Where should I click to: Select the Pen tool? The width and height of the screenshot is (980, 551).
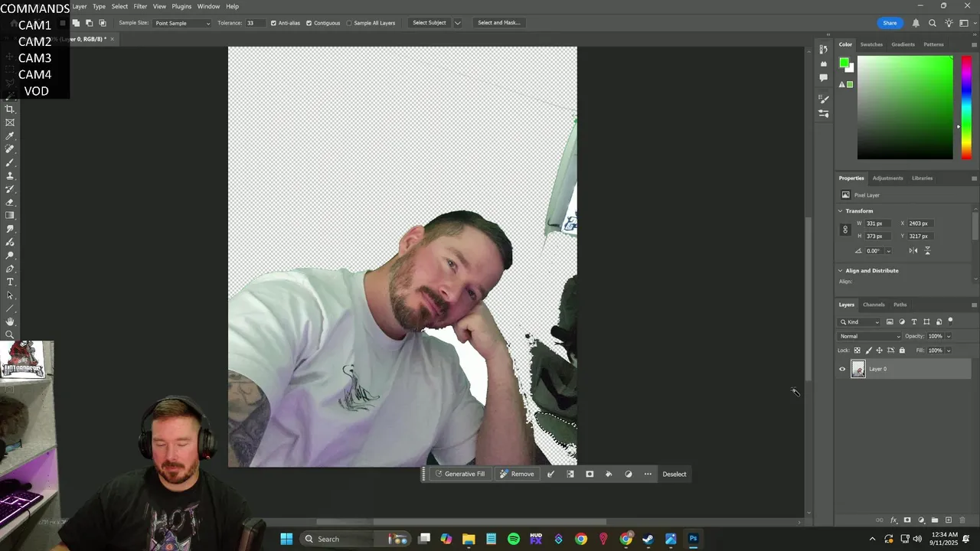(x=10, y=269)
